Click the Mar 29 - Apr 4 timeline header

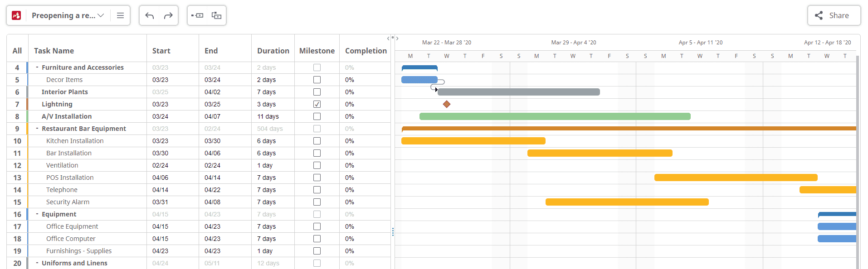[x=574, y=42]
